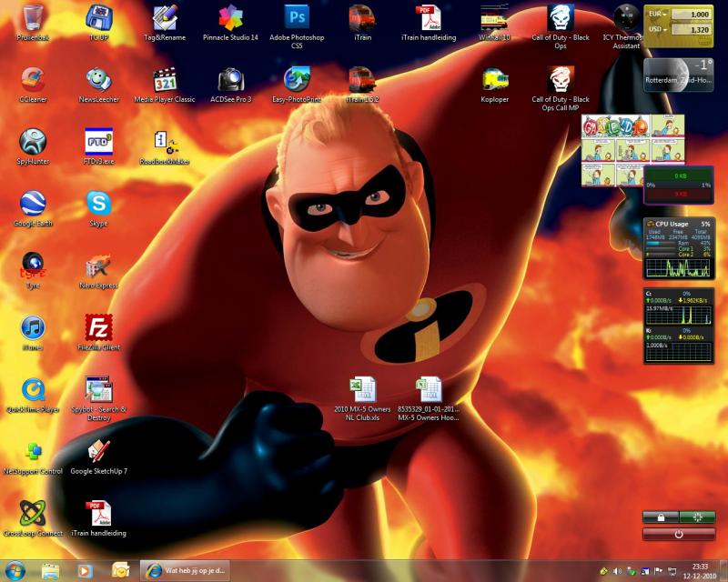The height and width of the screenshot is (582, 728).
Task: Open Windows Explorer from the taskbar
Action: tap(50, 571)
